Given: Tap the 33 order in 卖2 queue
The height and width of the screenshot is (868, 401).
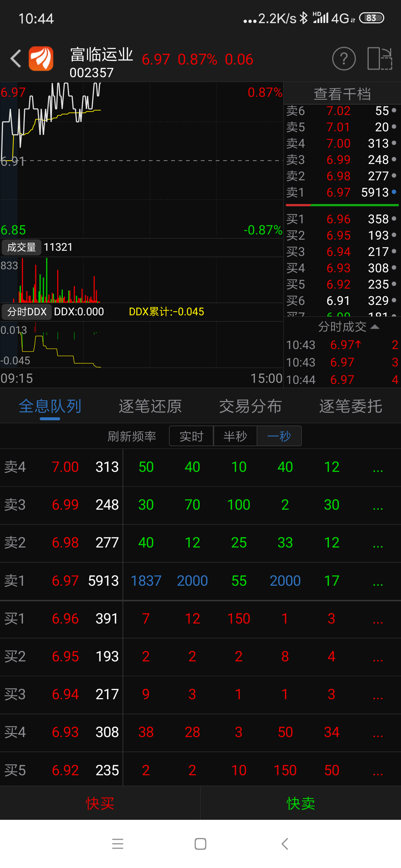Looking at the screenshot, I should tap(285, 543).
